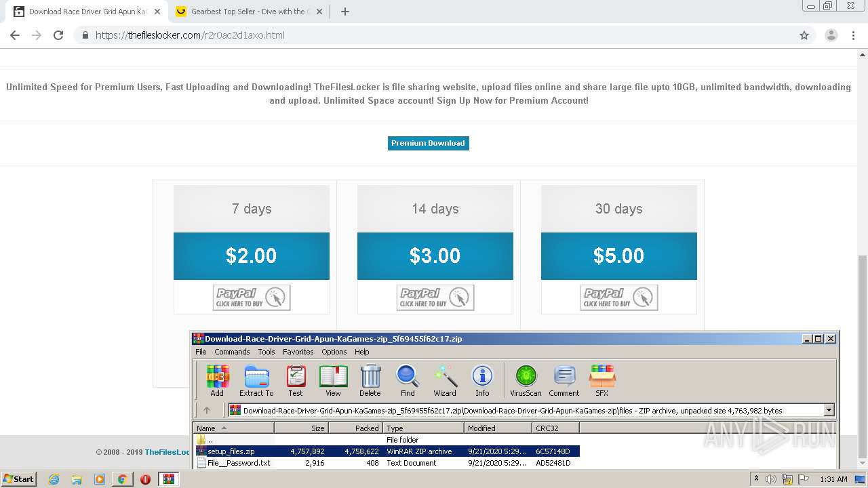Open the WinRAR Tools menu
868x488 pixels.
tap(267, 352)
